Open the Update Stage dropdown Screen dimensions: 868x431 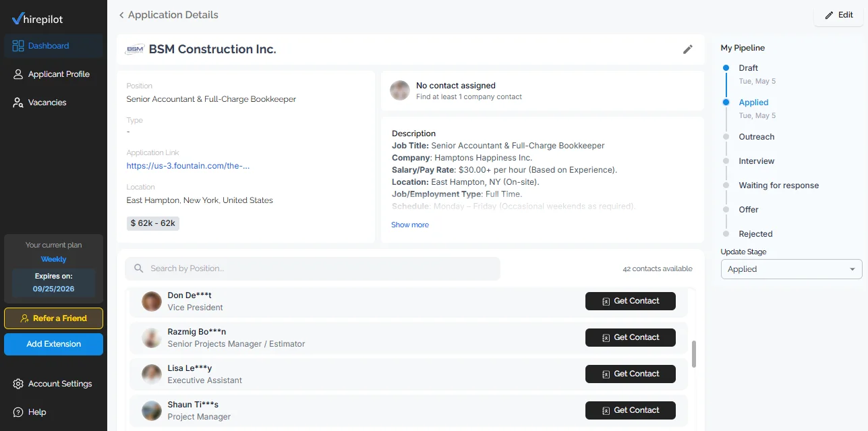coord(792,269)
